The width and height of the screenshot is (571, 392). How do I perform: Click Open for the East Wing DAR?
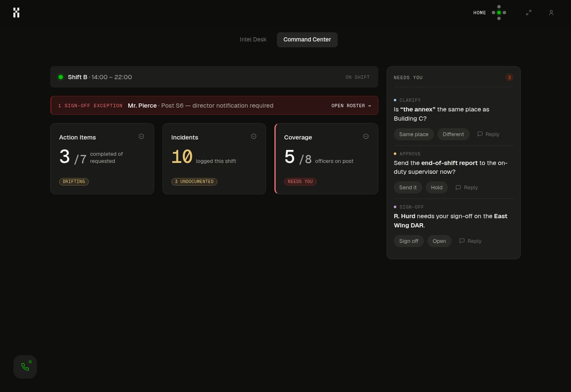(439, 241)
